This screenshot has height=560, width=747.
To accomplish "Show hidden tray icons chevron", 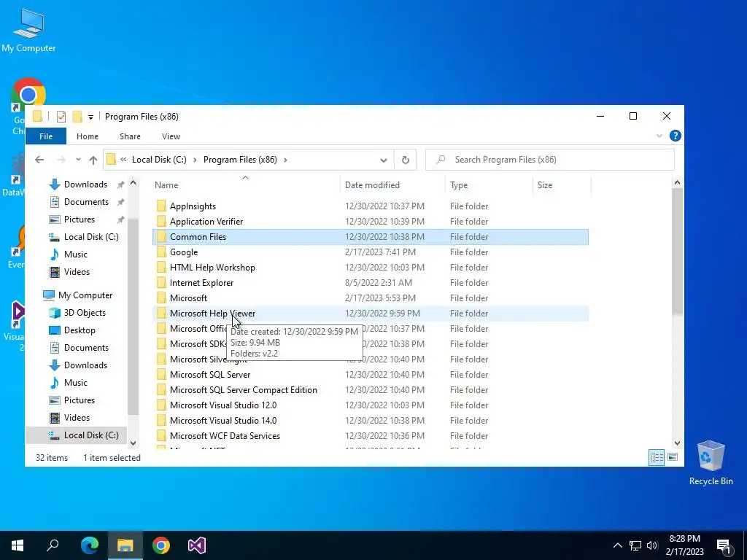I will click(x=617, y=545).
